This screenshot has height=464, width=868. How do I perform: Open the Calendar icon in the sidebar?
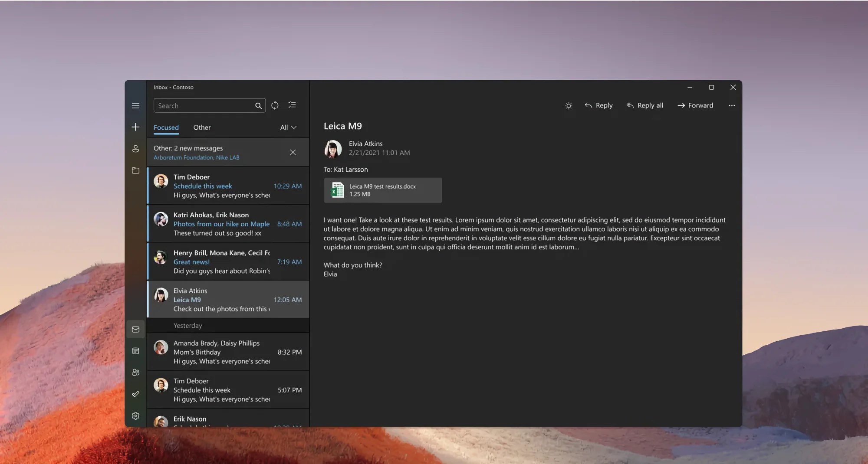click(135, 350)
